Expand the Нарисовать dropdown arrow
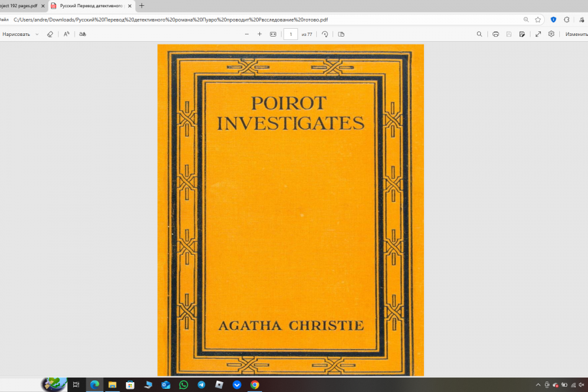This screenshot has height=392, width=588. coord(37,34)
